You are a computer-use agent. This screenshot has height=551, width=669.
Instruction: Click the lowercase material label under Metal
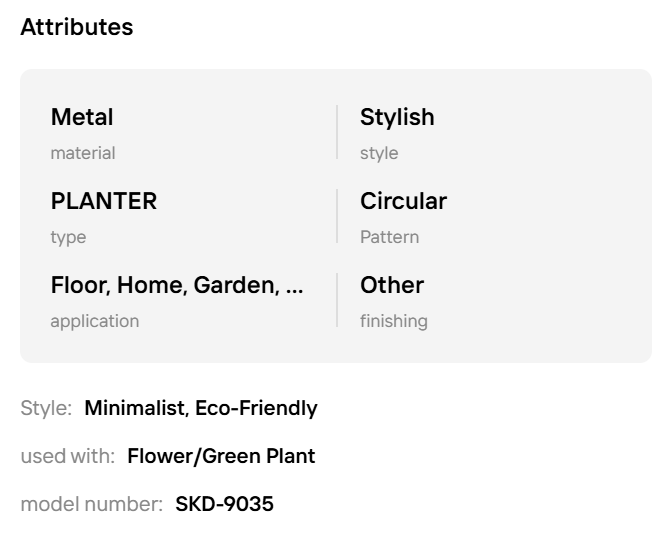[x=83, y=153]
